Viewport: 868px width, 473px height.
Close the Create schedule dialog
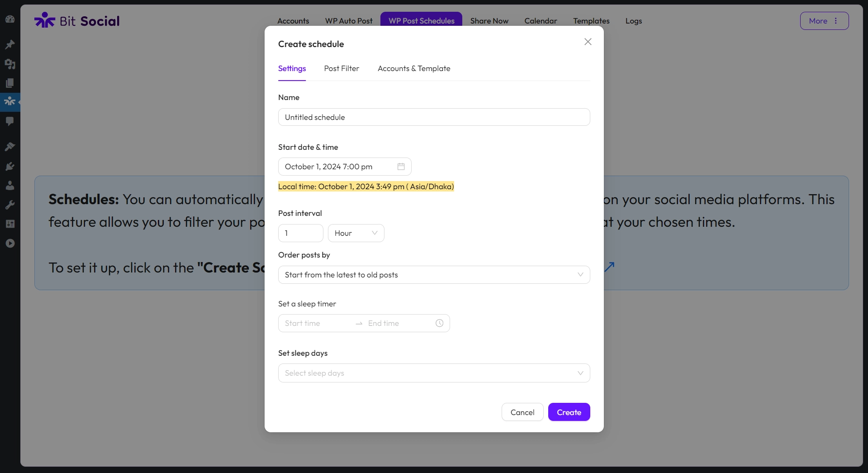coord(588,42)
